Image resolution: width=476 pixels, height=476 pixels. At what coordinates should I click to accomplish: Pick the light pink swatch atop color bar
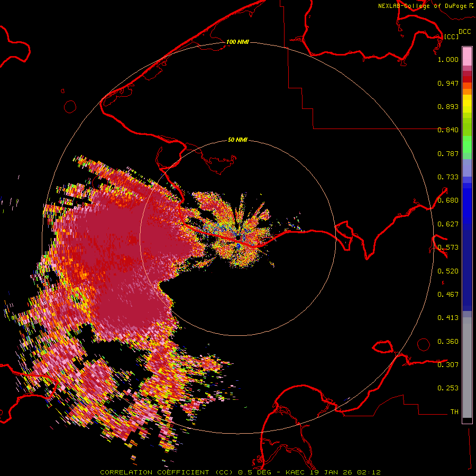(x=467, y=56)
